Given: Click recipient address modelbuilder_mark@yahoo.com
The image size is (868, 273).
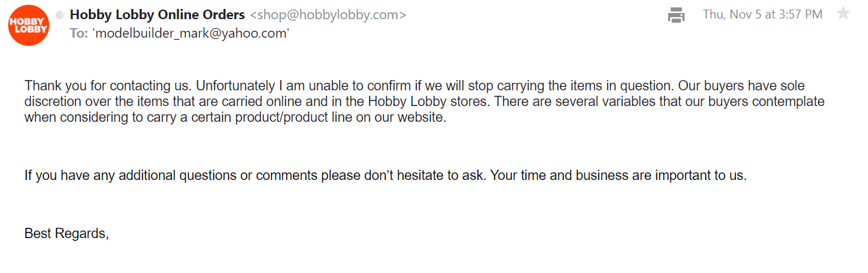Looking at the screenshot, I should tap(190, 33).
